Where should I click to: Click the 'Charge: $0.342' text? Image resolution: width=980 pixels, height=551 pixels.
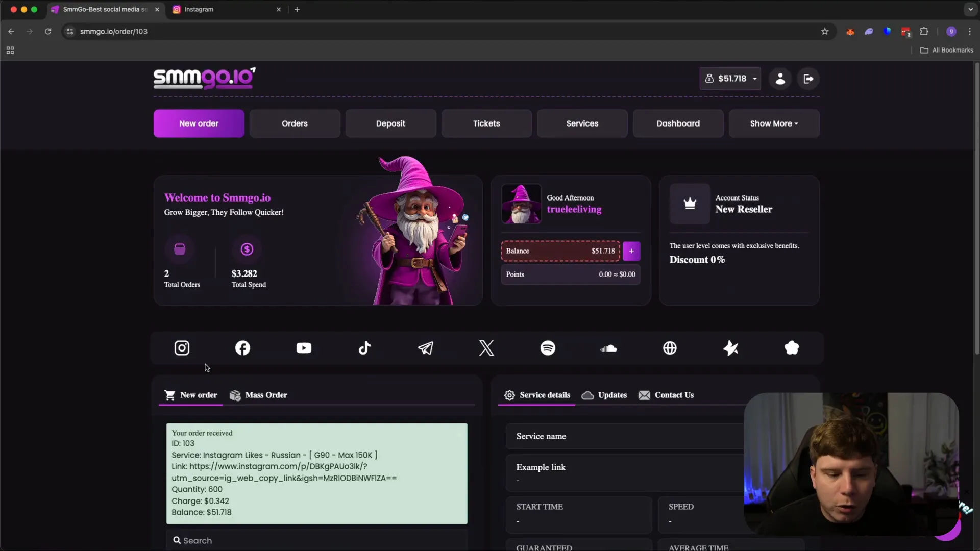(x=200, y=501)
